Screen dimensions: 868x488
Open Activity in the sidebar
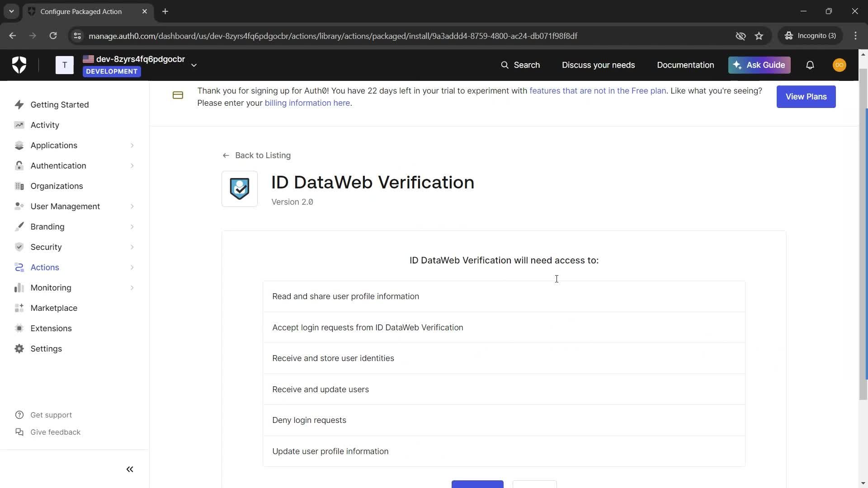pos(45,125)
